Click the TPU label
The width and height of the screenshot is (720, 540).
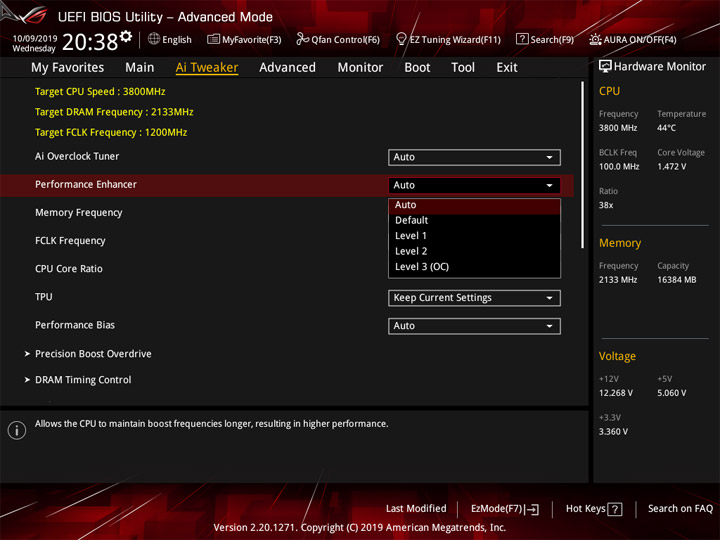coord(44,297)
